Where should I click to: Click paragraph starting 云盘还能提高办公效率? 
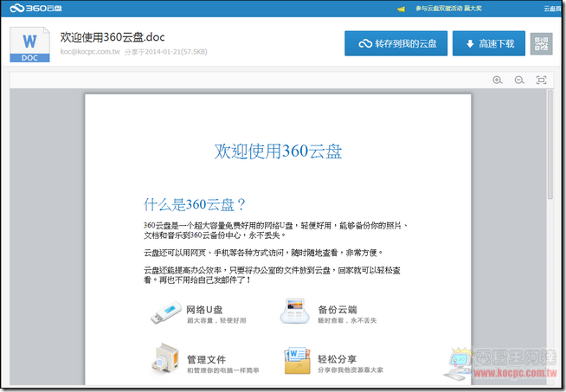point(272,275)
